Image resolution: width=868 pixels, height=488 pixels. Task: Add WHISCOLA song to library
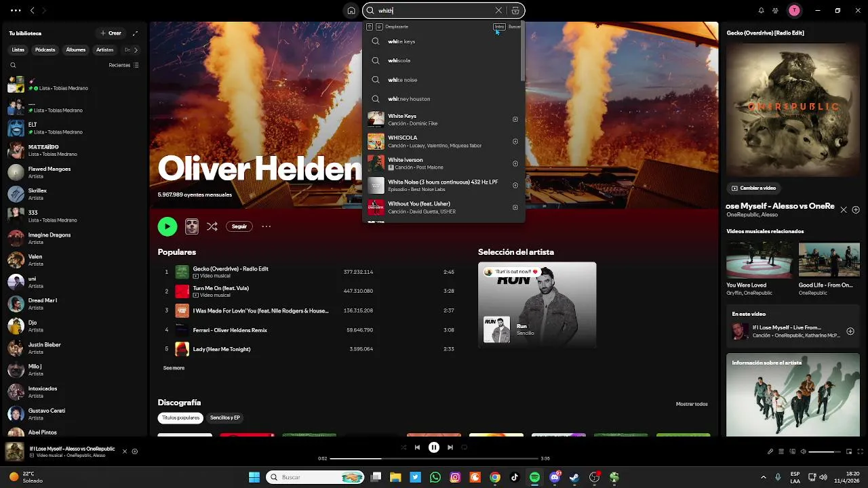point(515,141)
